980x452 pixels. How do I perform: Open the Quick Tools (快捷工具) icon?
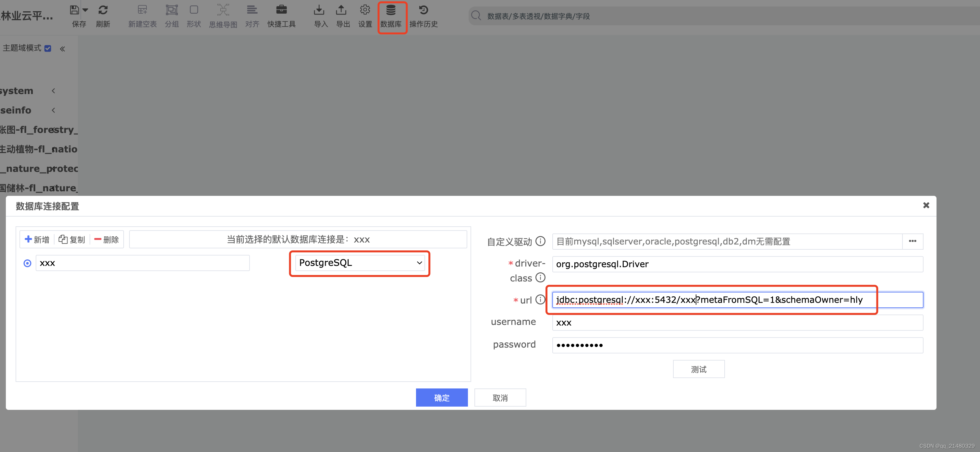click(282, 10)
